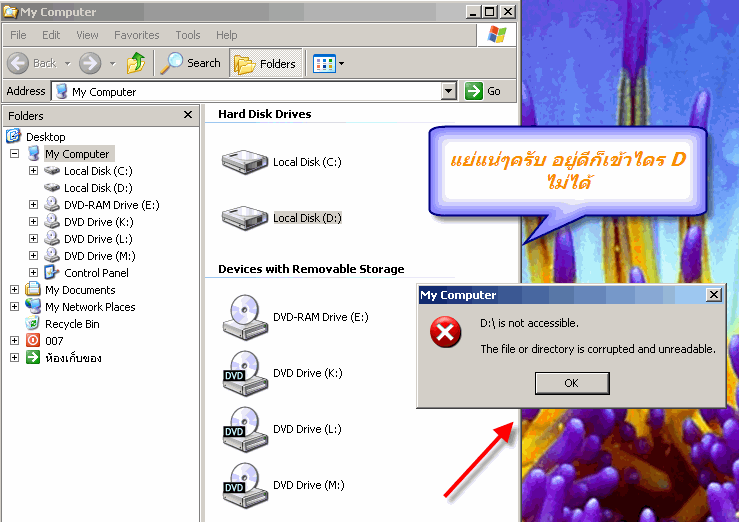Select DVD Drive (K:) tree icon
Image resolution: width=739 pixels, height=522 pixels.
(52, 221)
